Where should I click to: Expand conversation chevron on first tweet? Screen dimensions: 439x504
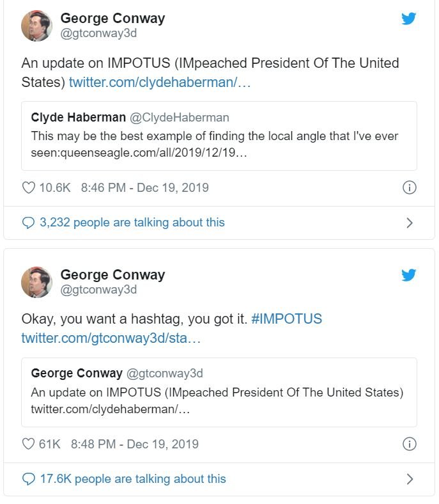410,223
